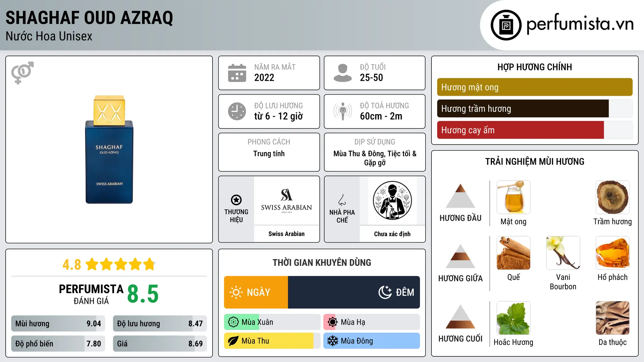Click the moon icon next to Đêm
The height and width of the screenshot is (362, 644).
coord(385,292)
